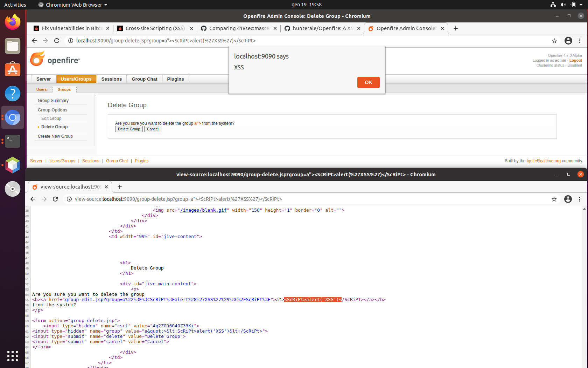Screen dimensions: 588x368
Task: Open IgniteRealtime.org footer link
Action: pyautogui.click(x=544, y=161)
